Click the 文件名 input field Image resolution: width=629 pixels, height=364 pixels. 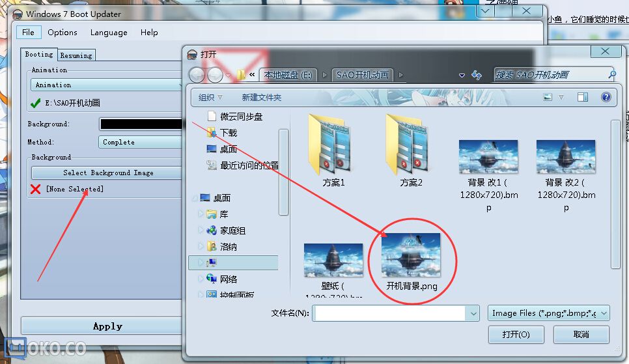390,313
